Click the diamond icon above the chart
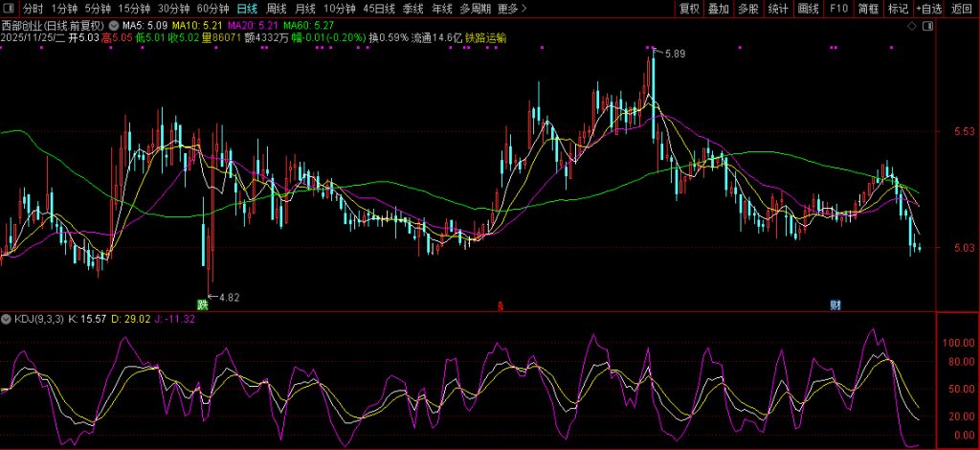This screenshot has width=980, height=450. (912, 26)
